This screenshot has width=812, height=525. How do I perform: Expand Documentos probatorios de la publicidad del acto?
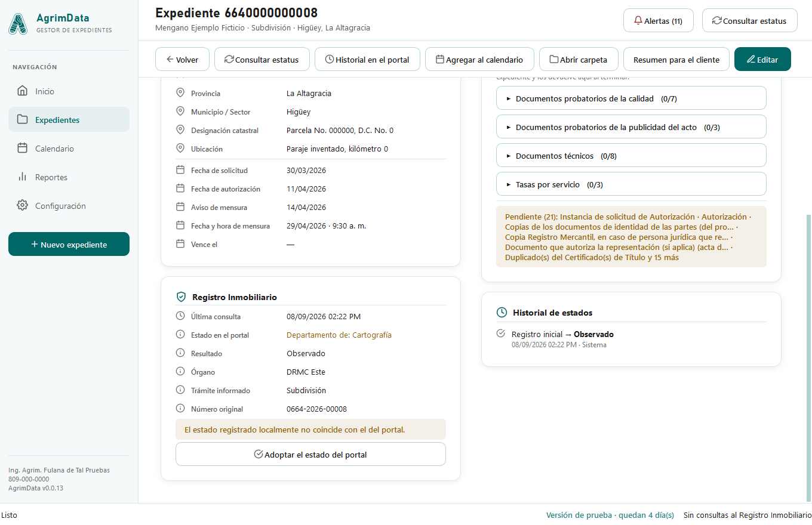[x=631, y=127]
